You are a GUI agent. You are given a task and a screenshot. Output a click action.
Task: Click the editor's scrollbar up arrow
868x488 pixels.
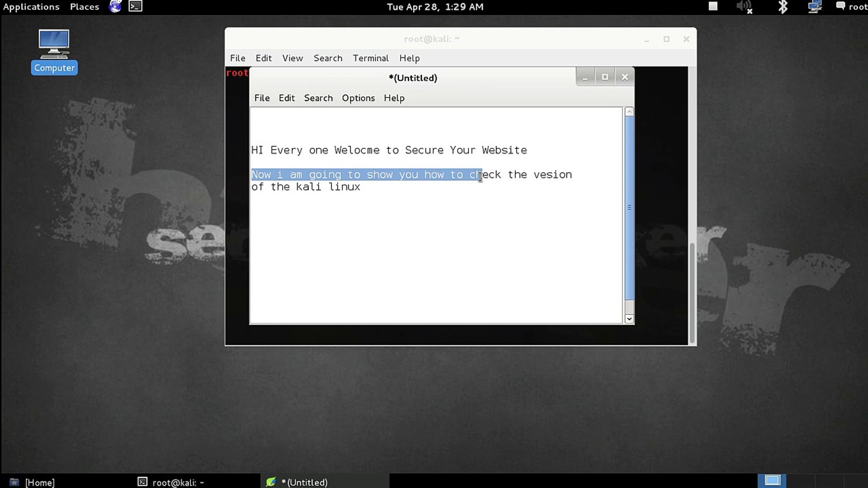click(x=629, y=112)
